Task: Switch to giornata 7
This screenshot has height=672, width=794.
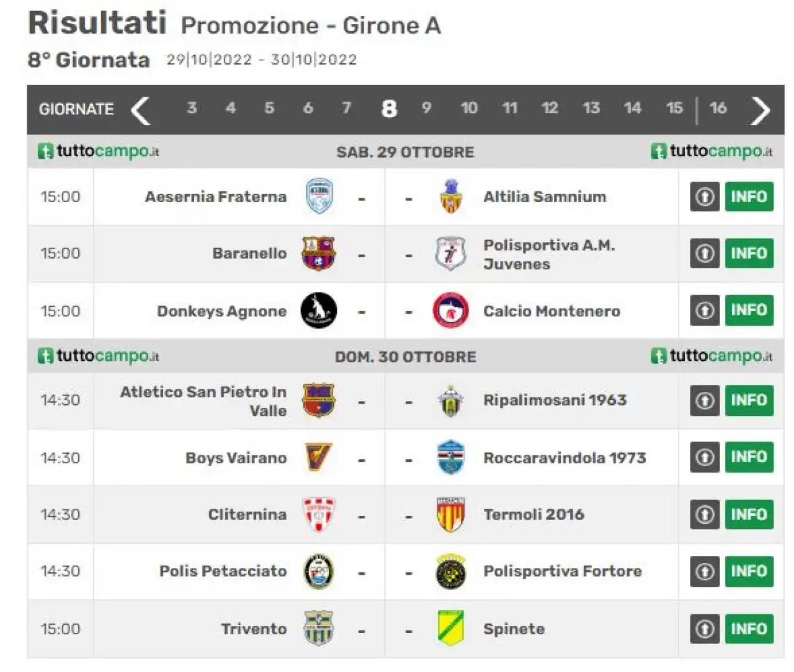Action: [346, 108]
